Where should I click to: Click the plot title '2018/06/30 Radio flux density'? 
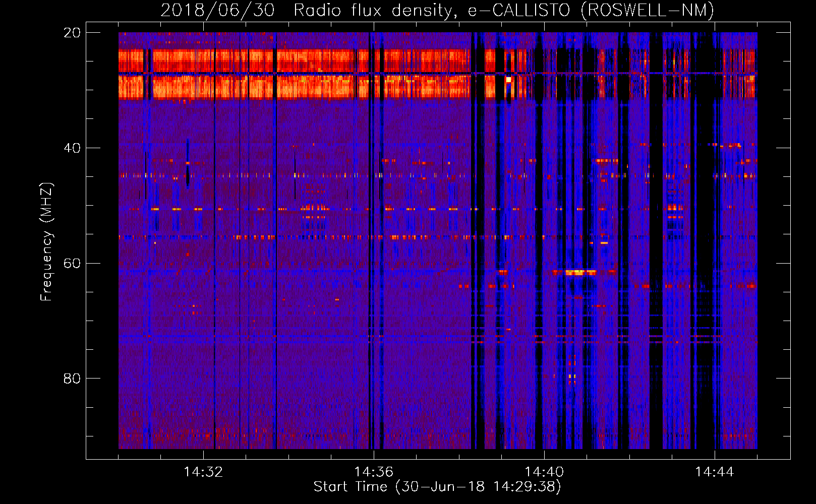click(x=306, y=10)
